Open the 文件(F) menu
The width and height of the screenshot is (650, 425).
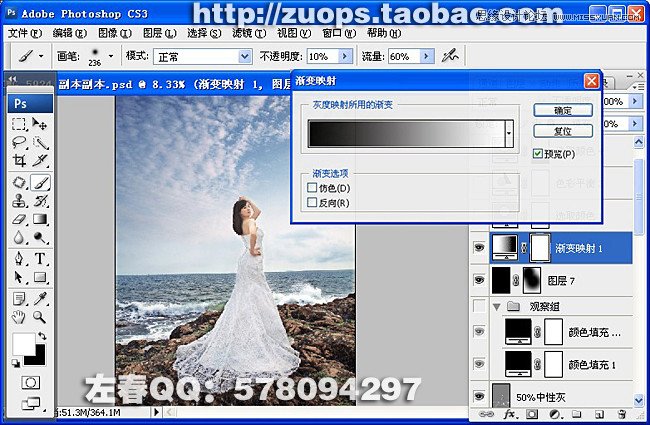[25, 33]
